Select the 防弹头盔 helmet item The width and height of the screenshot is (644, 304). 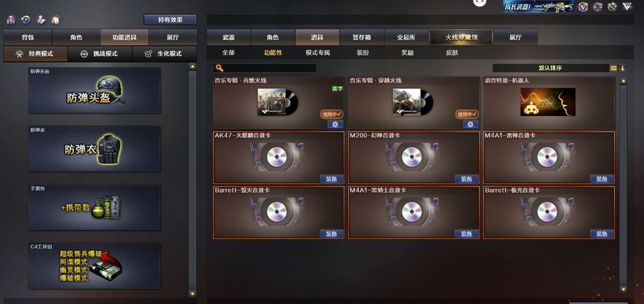(94, 91)
